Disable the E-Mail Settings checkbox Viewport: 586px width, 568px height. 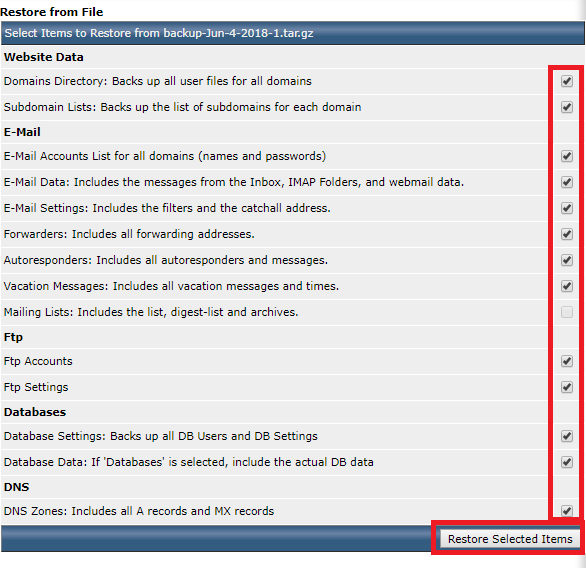567,208
